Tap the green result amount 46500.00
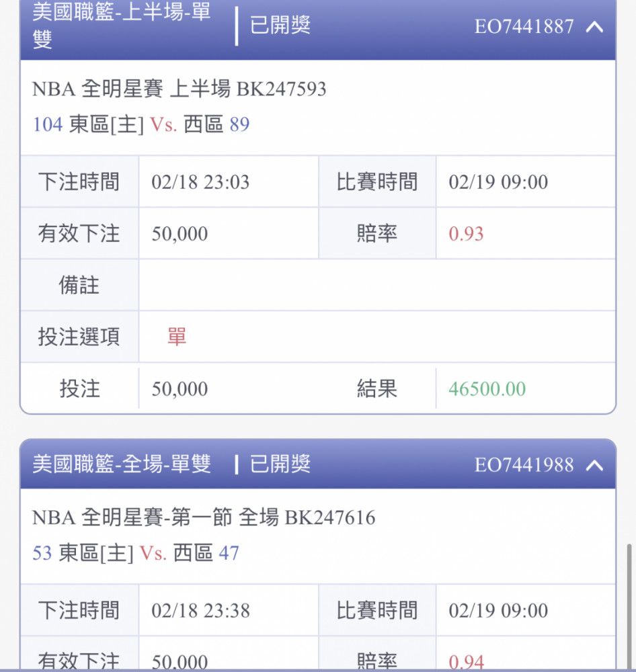Screen dimensions: 636x672 (487, 388)
